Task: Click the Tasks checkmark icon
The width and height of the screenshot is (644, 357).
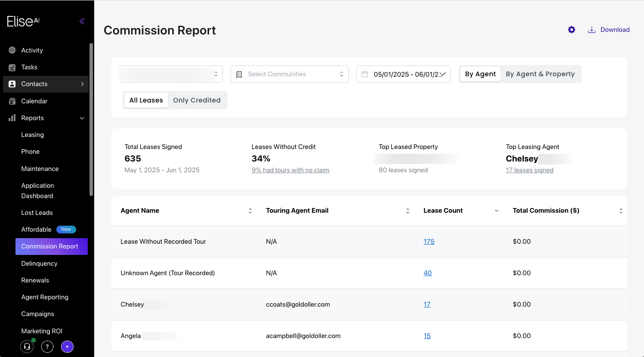Action: click(12, 67)
